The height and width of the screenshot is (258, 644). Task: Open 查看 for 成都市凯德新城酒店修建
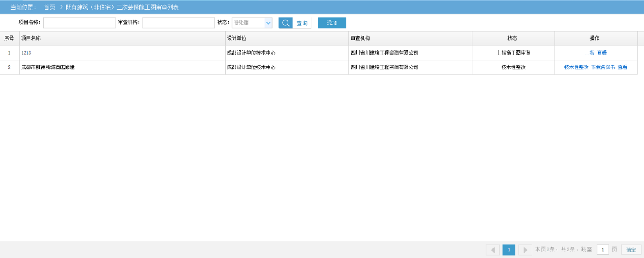pos(623,67)
